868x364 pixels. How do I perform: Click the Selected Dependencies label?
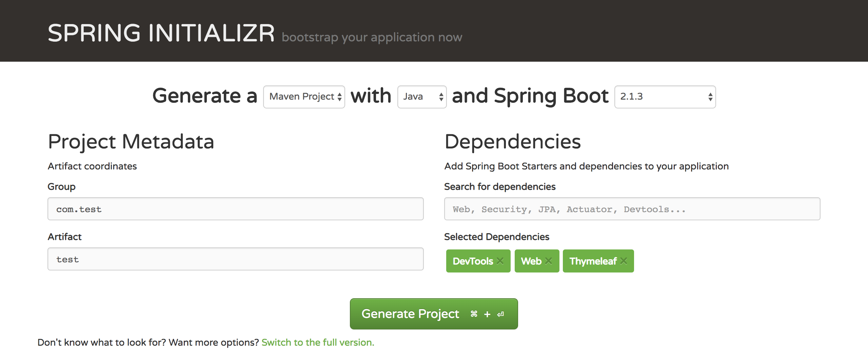pyautogui.click(x=496, y=237)
